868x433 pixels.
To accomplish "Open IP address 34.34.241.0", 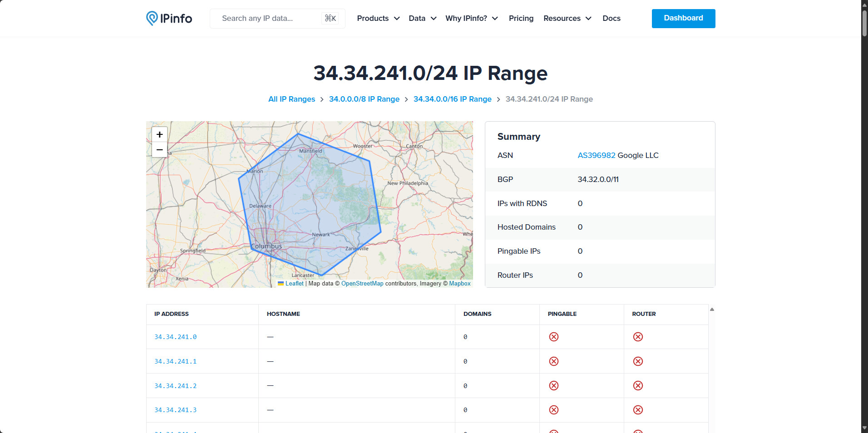I will tap(175, 337).
